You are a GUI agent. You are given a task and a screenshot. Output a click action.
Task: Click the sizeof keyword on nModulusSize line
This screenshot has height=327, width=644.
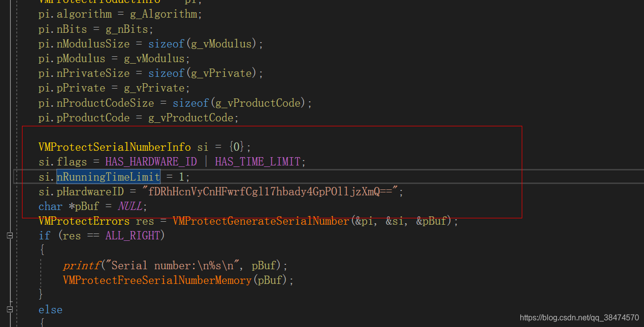point(166,44)
